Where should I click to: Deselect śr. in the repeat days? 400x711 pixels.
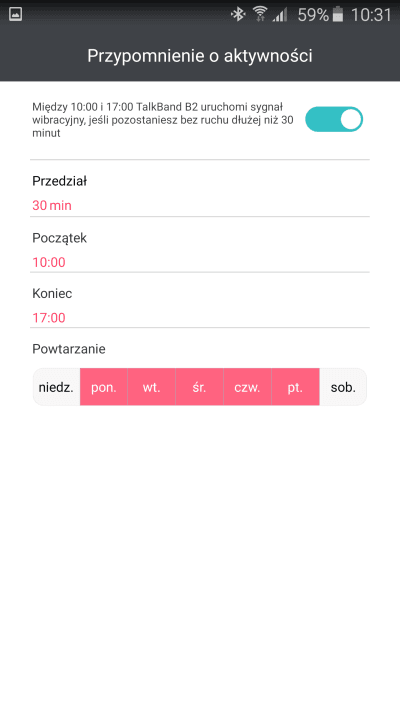[x=200, y=387]
